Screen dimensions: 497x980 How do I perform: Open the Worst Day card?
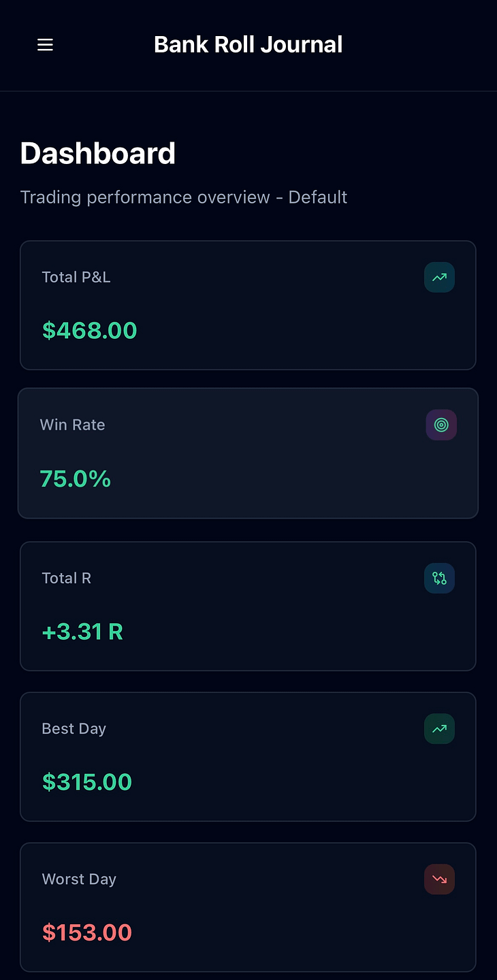248,907
